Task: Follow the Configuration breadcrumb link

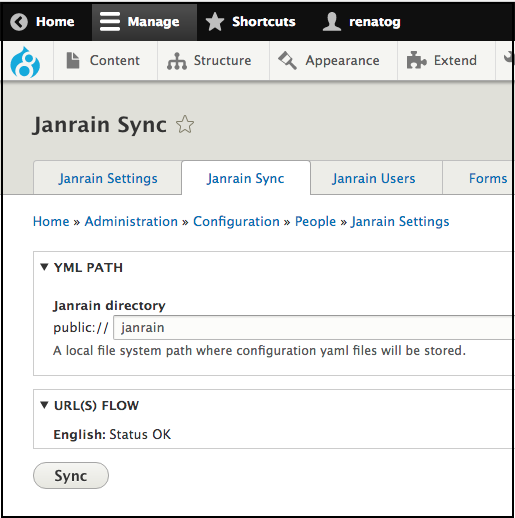Action: 236,222
